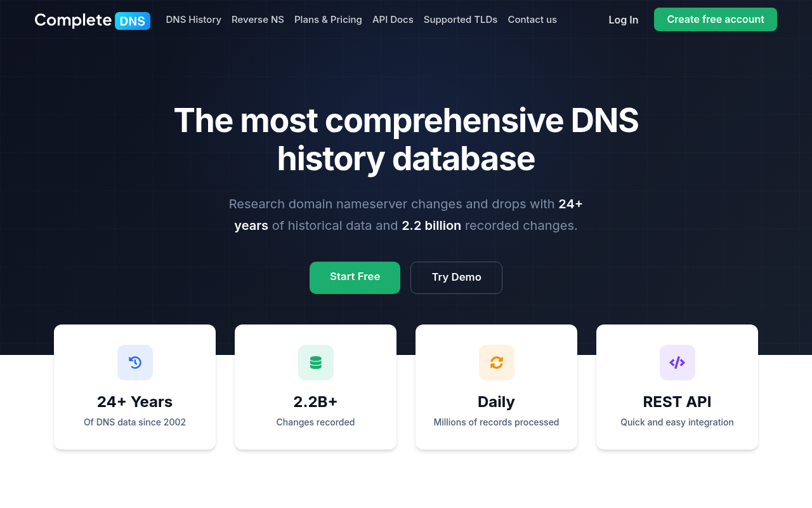This screenshot has width=812, height=508.
Task: Click the Start Free button
Action: (355, 277)
